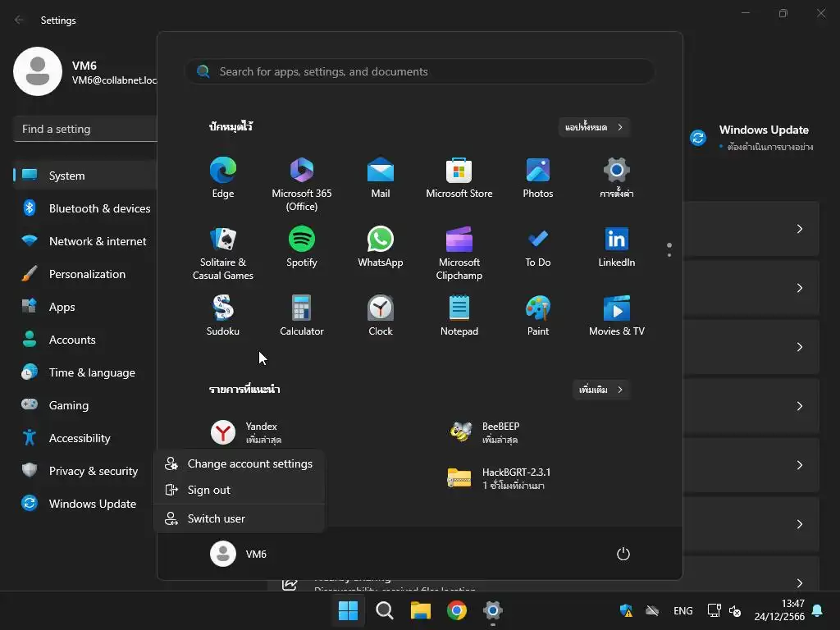Select System in Settings sidebar
The height and width of the screenshot is (630, 840).
tap(85, 176)
